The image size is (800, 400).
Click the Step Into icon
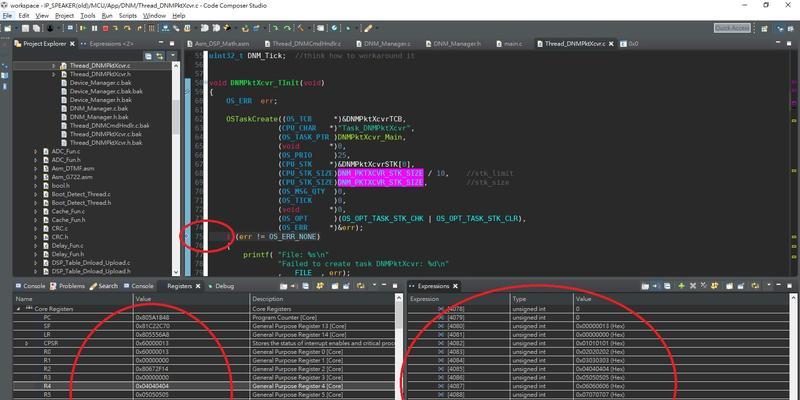pyautogui.click(x=115, y=29)
